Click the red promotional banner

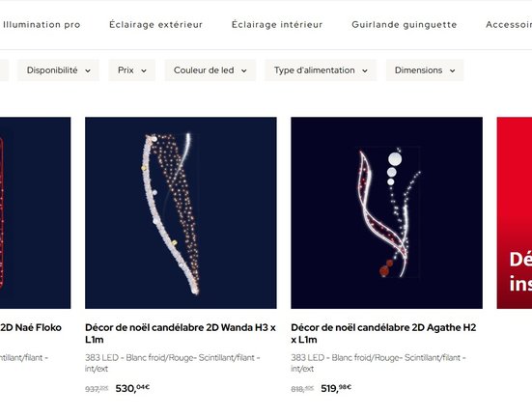point(515,213)
